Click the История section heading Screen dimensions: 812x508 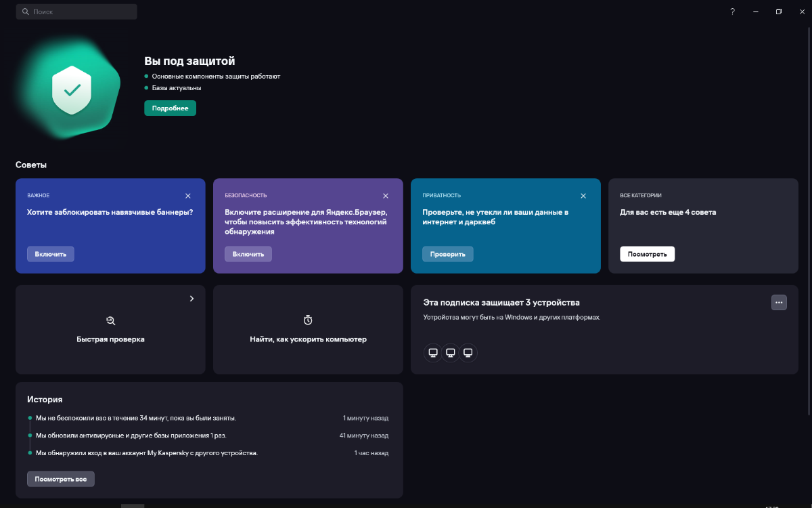tap(45, 400)
